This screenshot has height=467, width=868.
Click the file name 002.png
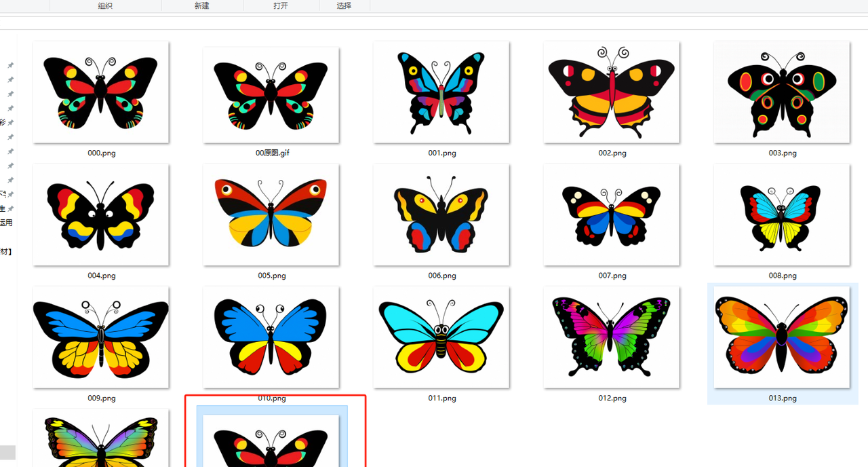pos(612,153)
